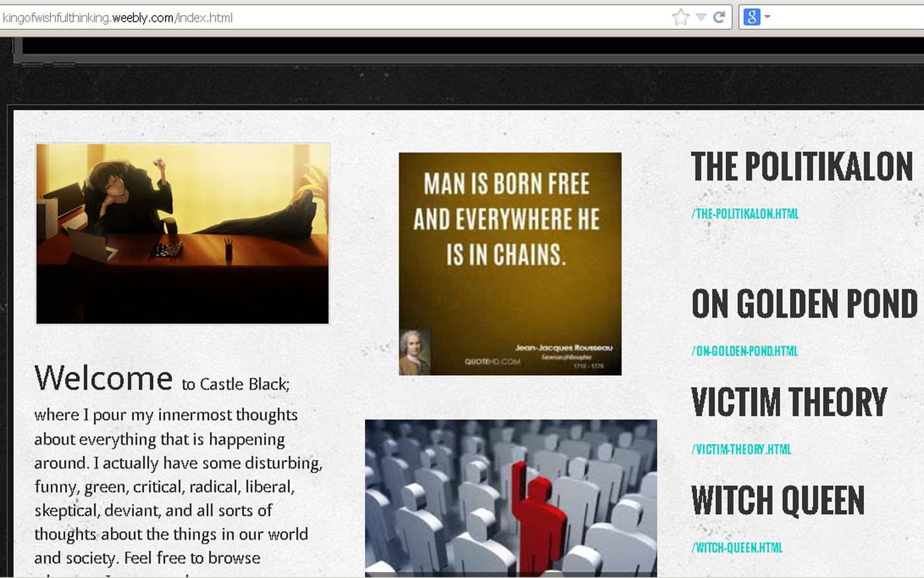The width and height of the screenshot is (924, 578).
Task: Click the line 'and society. Feel free to browse'
Action: click(x=147, y=558)
